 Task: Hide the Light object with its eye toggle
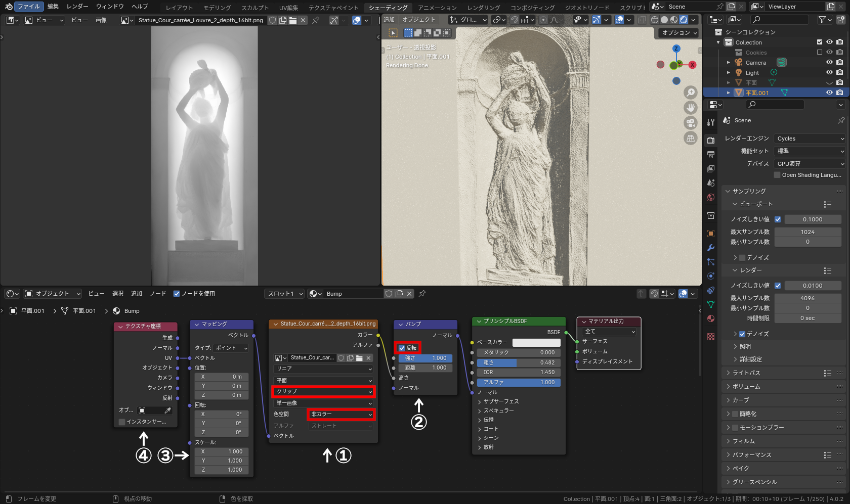tap(829, 72)
